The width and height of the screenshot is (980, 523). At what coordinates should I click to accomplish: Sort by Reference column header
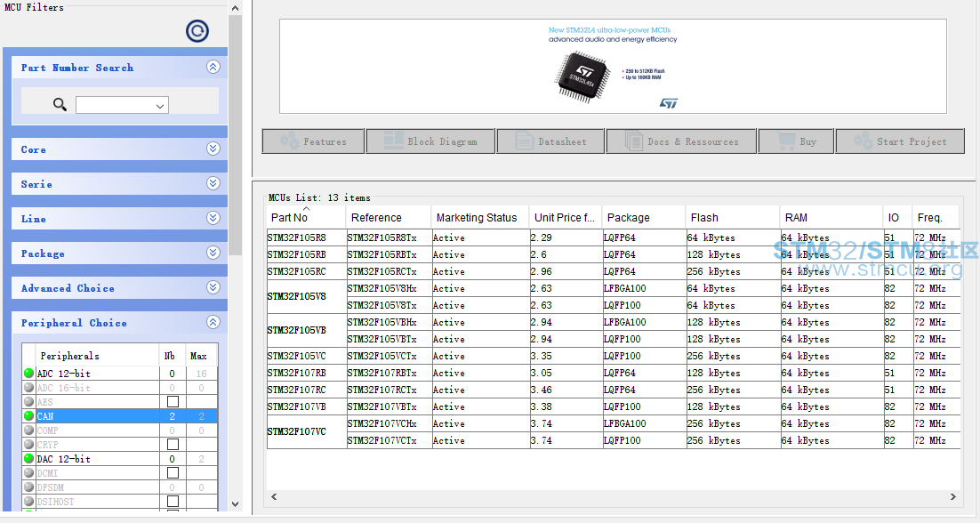[x=388, y=217]
